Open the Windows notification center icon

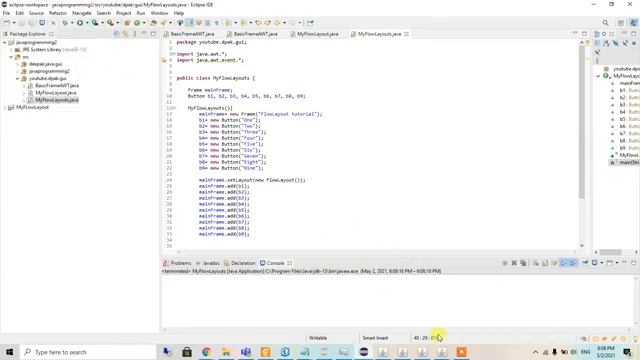(x=627, y=352)
